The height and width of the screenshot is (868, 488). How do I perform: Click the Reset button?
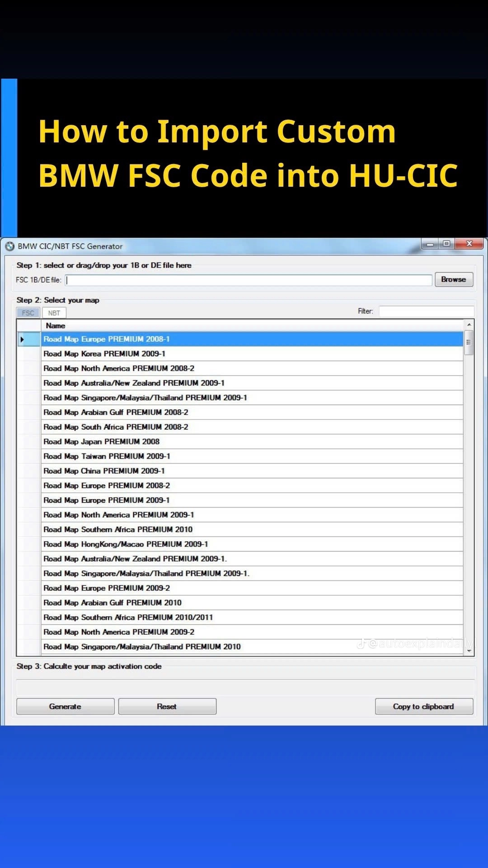[x=167, y=707]
